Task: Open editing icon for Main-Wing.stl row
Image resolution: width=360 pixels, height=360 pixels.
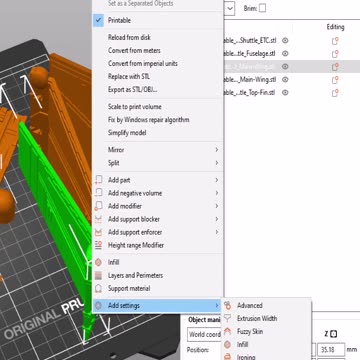Action: click(335, 80)
